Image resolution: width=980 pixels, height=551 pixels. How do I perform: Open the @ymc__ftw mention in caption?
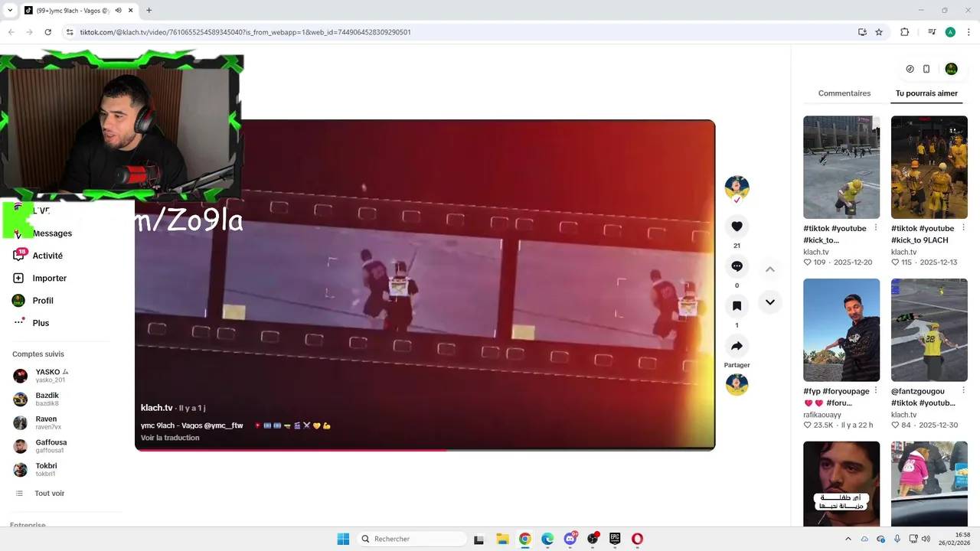pos(224,425)
